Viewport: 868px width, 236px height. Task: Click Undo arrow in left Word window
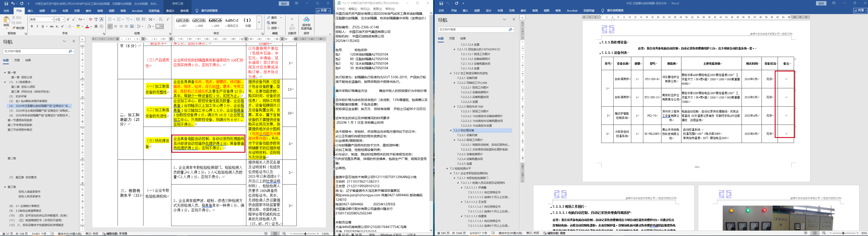point(13,3)
